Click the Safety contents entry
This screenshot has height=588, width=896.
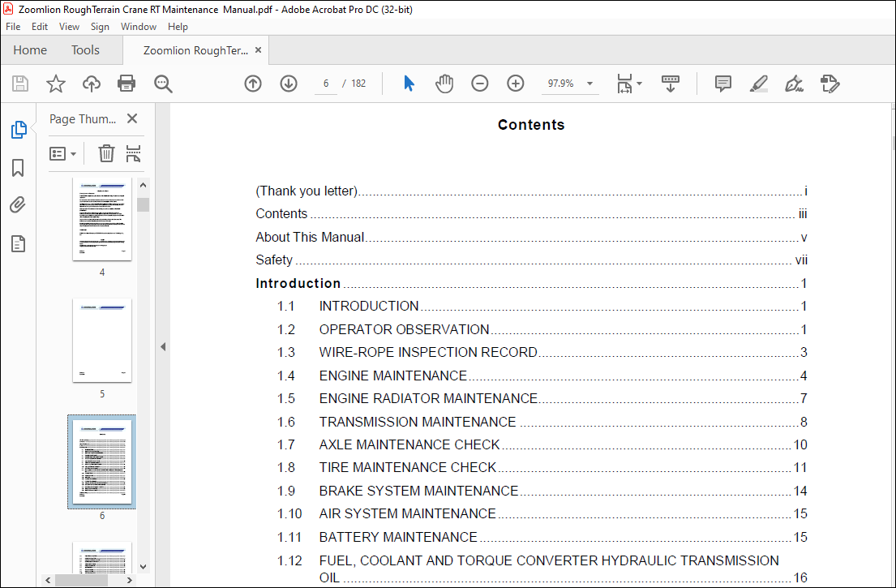pyautogui.click(x=531, y=260)
